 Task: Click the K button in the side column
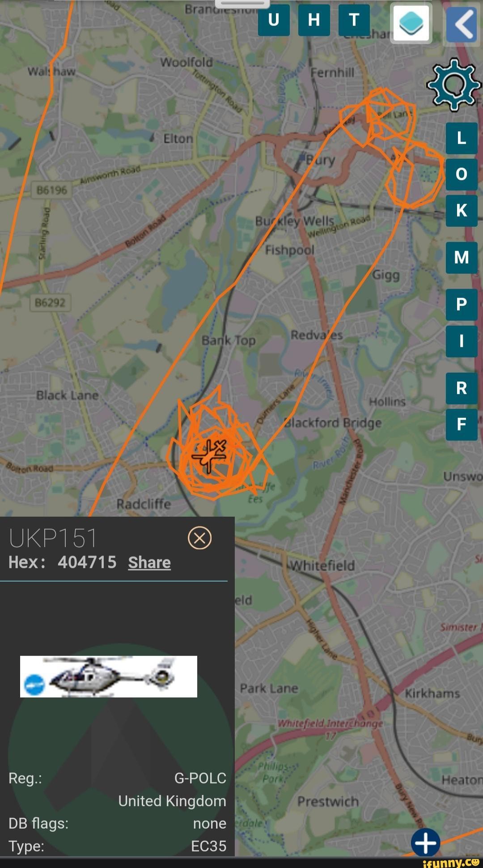pyautogui.click(x=462, y=210)
